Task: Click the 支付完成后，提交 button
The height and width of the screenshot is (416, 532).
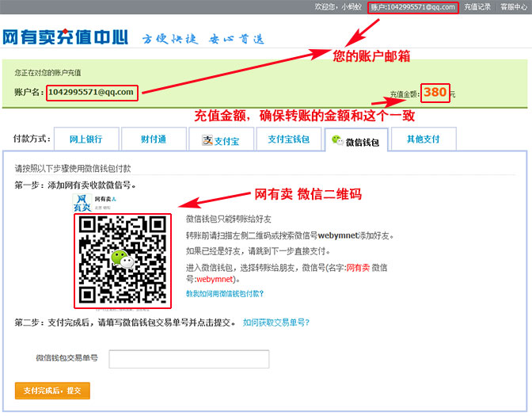Action: click(x=52, y=391)
